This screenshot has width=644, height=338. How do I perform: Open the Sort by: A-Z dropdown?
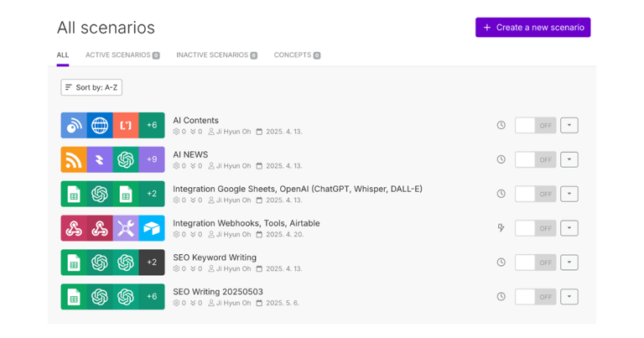tap(91, 87)
